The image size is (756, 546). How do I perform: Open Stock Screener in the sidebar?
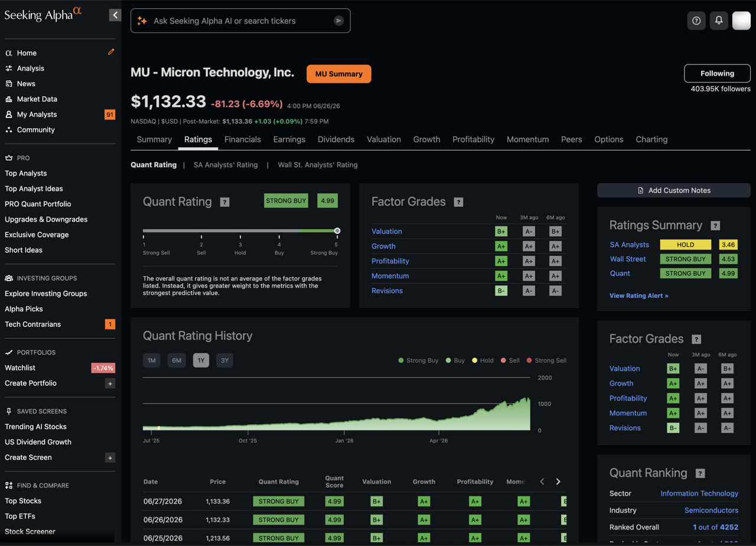(30, 531)
